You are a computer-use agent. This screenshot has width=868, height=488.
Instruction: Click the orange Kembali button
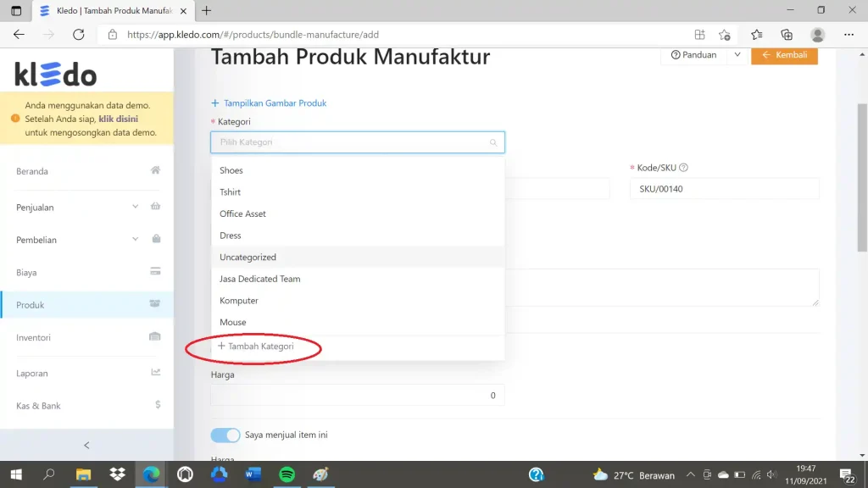point(784,55)
